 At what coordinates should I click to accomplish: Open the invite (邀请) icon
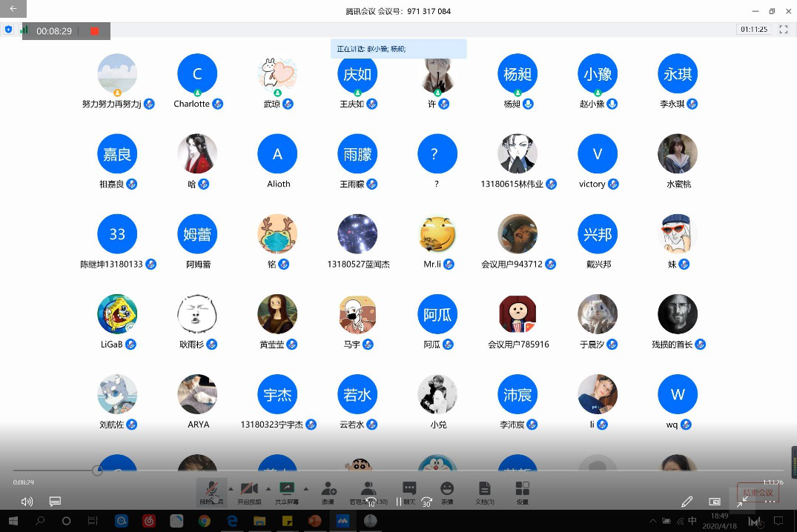coord(328,491)
